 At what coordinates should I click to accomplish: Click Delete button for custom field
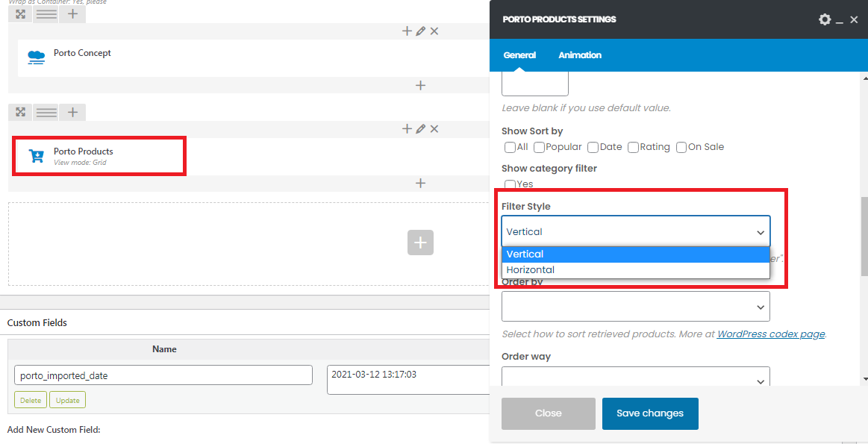pyautogui.click(x=31, y=400)
